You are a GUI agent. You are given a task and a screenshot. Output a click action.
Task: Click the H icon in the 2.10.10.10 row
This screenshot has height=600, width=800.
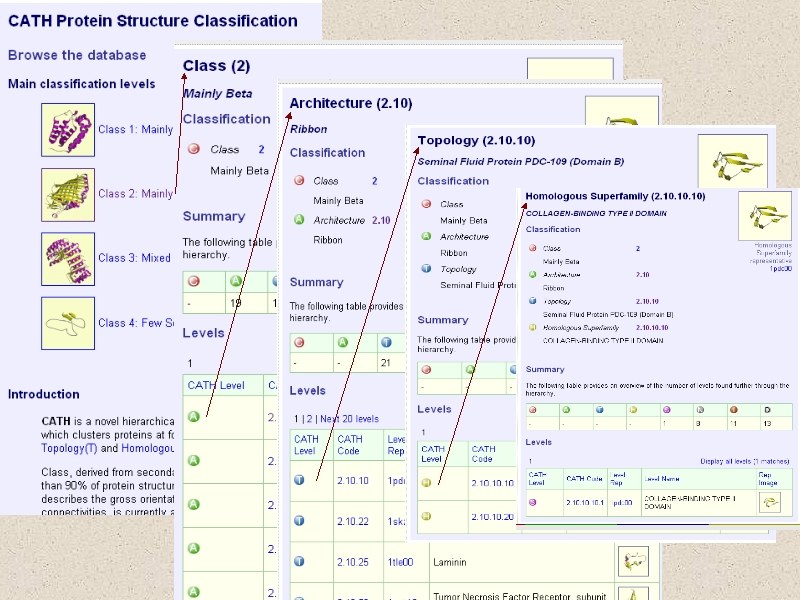[x=427, y=483]
